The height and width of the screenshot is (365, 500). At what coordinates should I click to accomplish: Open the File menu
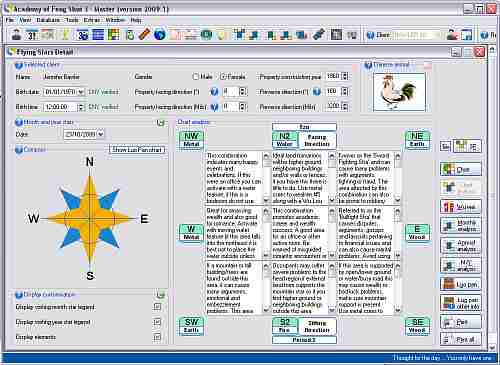[x=9, y=20]
